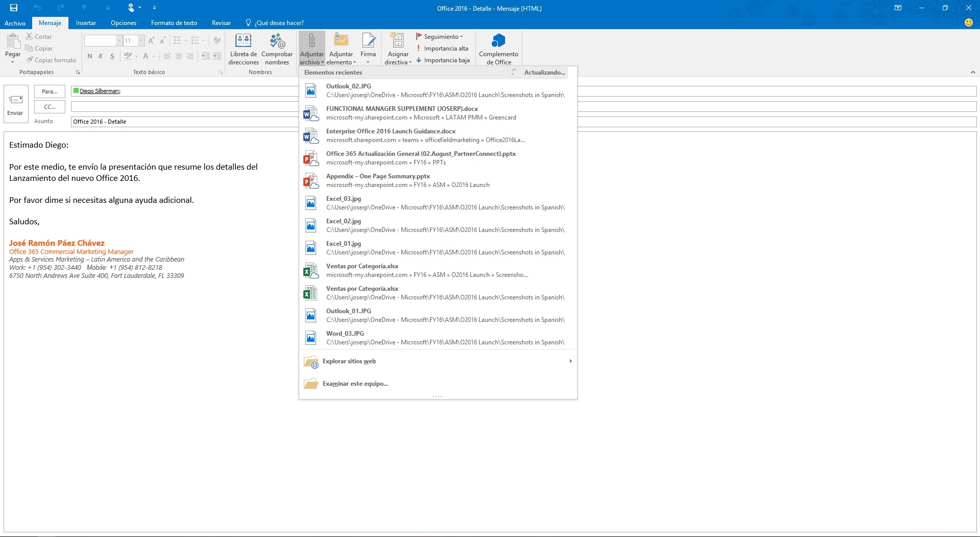Decrease font size with shrink A icon

(162, 40)
